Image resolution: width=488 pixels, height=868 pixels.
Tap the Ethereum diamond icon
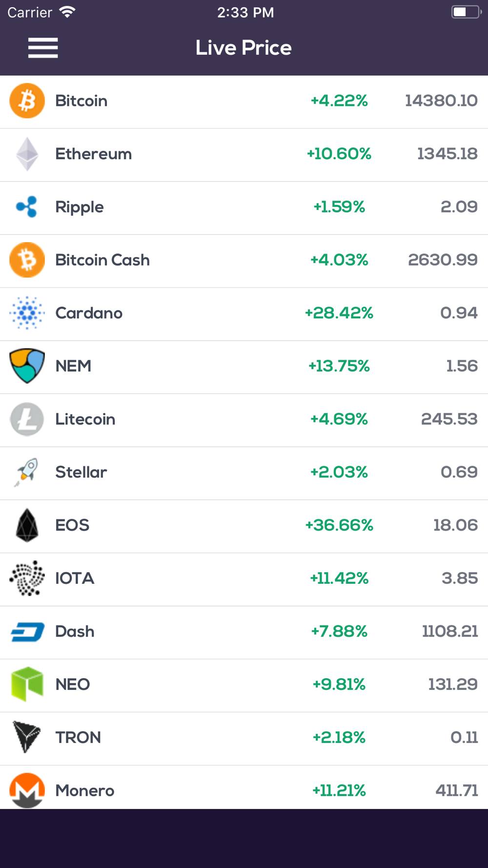click(x=27, y=154)
